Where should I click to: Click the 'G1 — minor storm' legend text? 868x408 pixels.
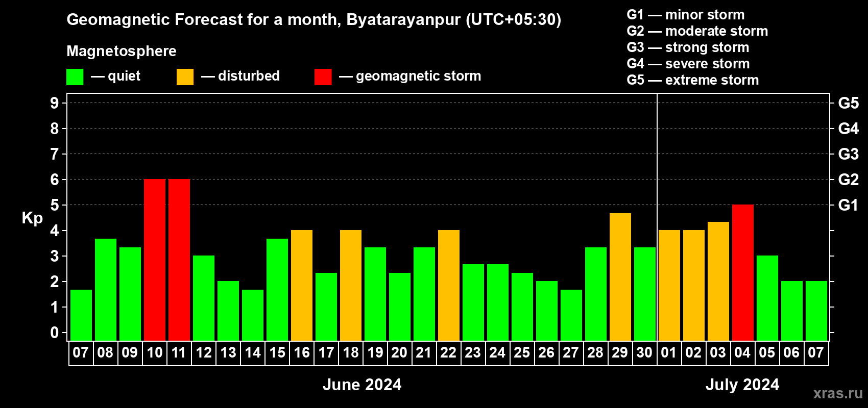(x=686, y=15)
